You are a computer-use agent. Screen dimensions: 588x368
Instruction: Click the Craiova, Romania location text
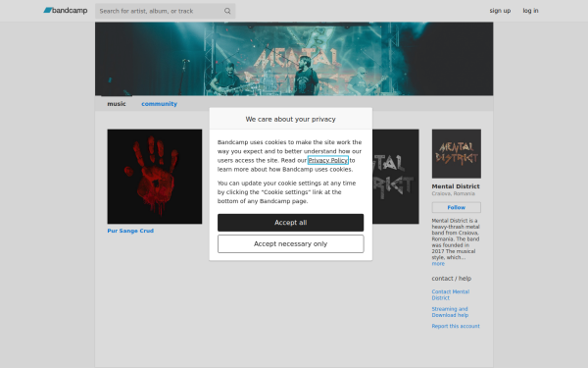(454, 193)
